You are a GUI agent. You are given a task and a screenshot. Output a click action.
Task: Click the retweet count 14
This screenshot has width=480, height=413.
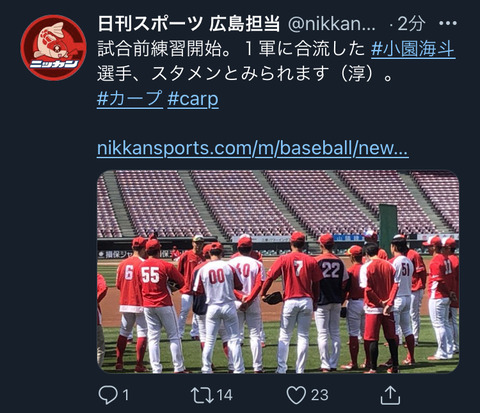click(225, 395)
